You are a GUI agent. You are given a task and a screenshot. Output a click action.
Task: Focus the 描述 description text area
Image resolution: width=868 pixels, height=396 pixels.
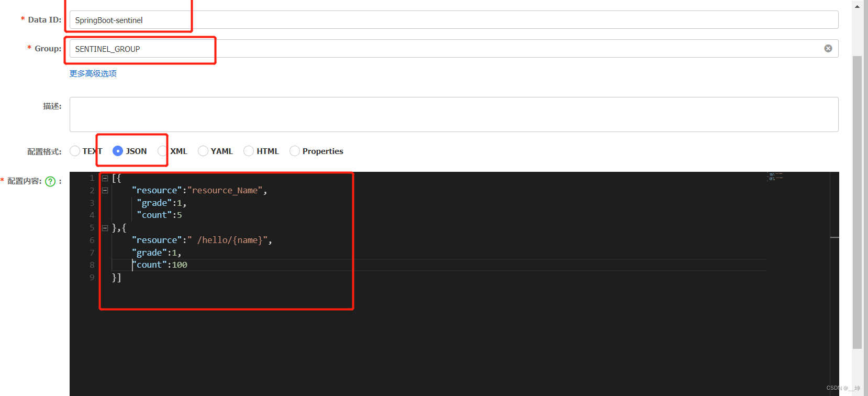tap(454, 114)
